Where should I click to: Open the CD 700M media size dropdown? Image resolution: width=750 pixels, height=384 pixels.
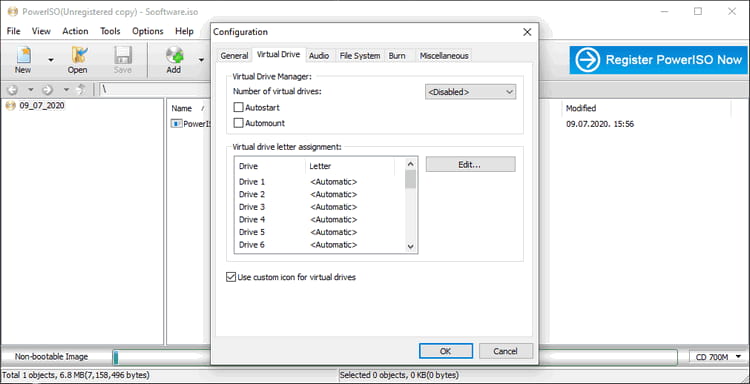[x=718, y=357]
